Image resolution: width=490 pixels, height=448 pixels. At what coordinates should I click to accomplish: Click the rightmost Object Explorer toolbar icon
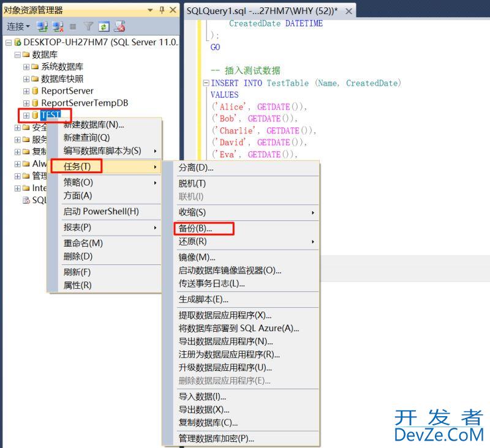119,26
